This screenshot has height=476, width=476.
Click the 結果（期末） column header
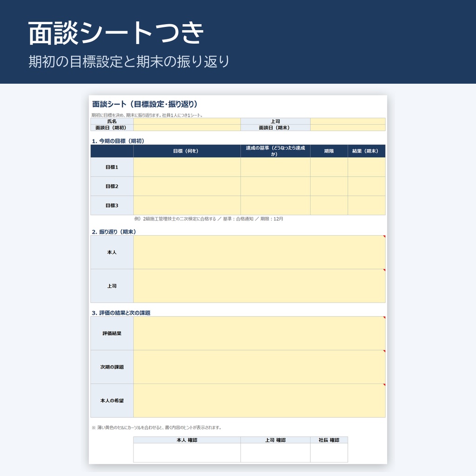[x=367, y=151]
